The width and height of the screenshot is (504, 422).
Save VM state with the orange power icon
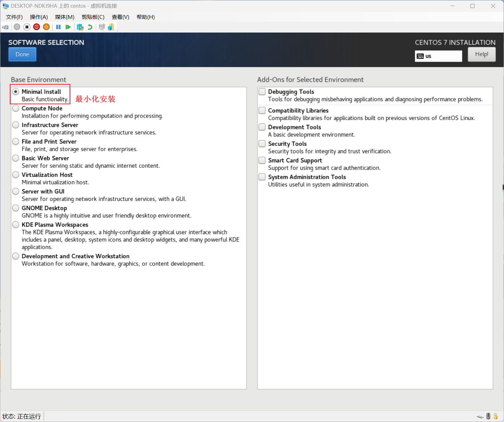[46, 27]
